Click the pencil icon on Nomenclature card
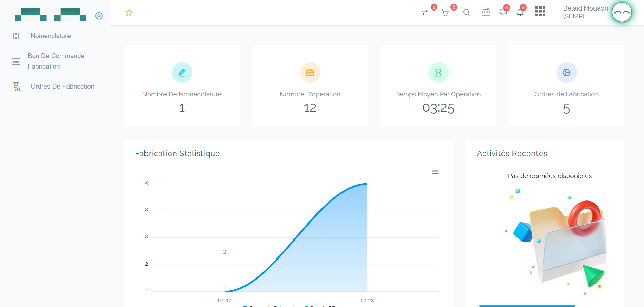This screenshot has height=307, width=644. [x=182, y=73]
